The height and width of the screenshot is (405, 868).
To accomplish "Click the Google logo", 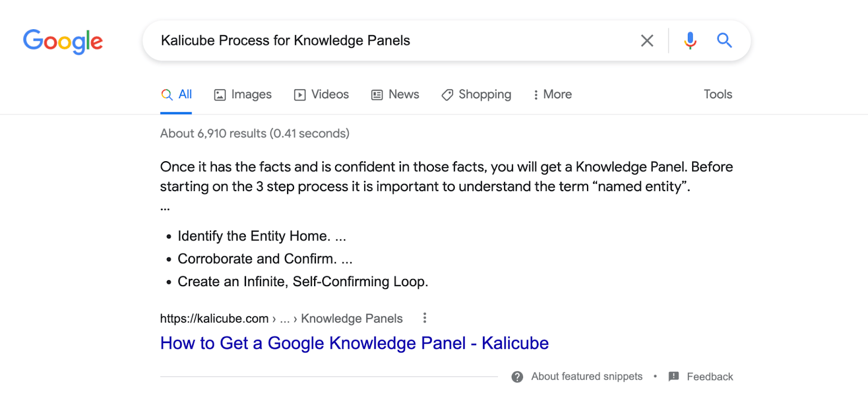I will coord(63,41).
